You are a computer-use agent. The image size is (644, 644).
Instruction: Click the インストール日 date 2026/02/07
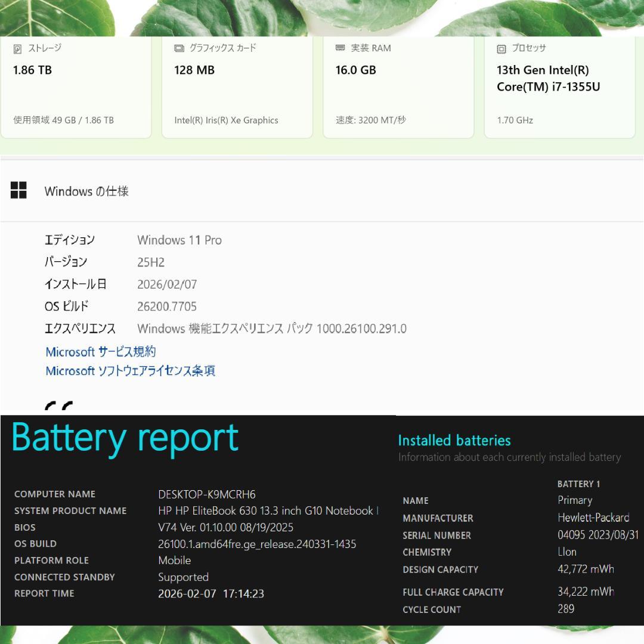[x=168, y=284]
